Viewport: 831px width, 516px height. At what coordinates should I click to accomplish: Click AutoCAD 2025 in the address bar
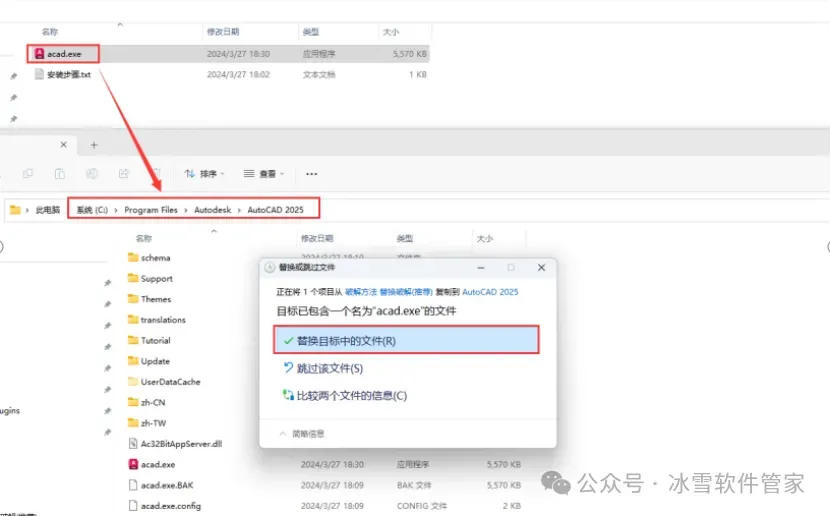tap(276, 210)
